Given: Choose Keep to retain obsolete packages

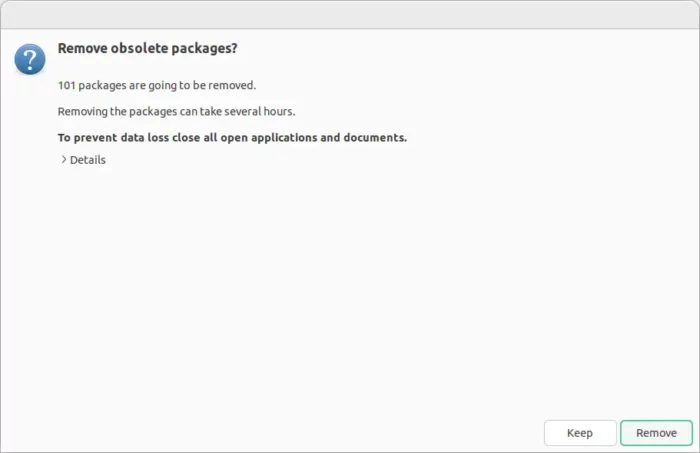Looking at the screenshot, I should coord(580,432).
